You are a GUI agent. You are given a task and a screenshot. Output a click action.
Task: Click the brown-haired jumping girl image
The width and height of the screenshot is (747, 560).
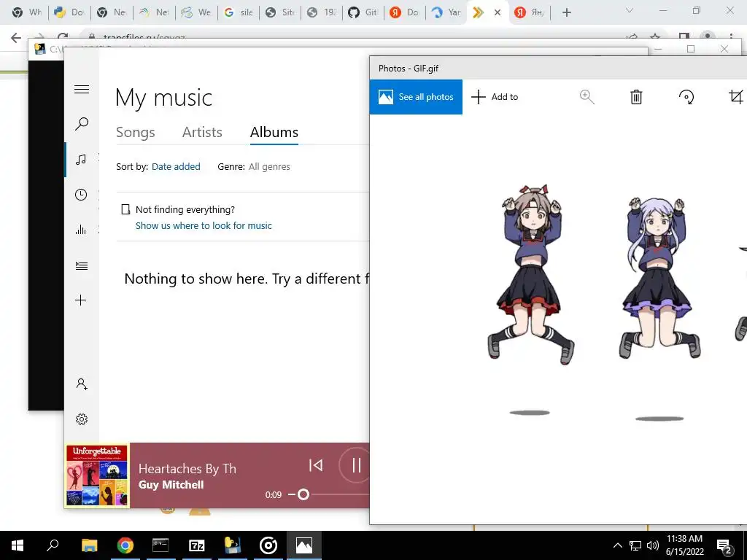pyautogui.click(x=531, y=275)
